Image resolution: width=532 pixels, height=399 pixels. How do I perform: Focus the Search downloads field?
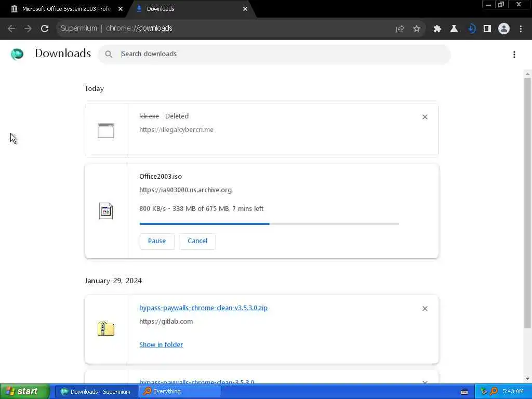click(x=274, y=54)
